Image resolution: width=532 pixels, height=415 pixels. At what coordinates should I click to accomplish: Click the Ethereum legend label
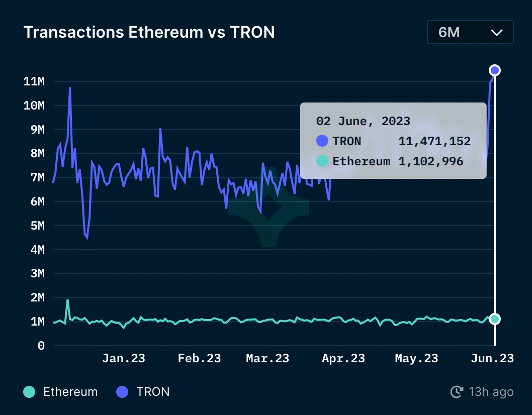(x=70, y=392)
